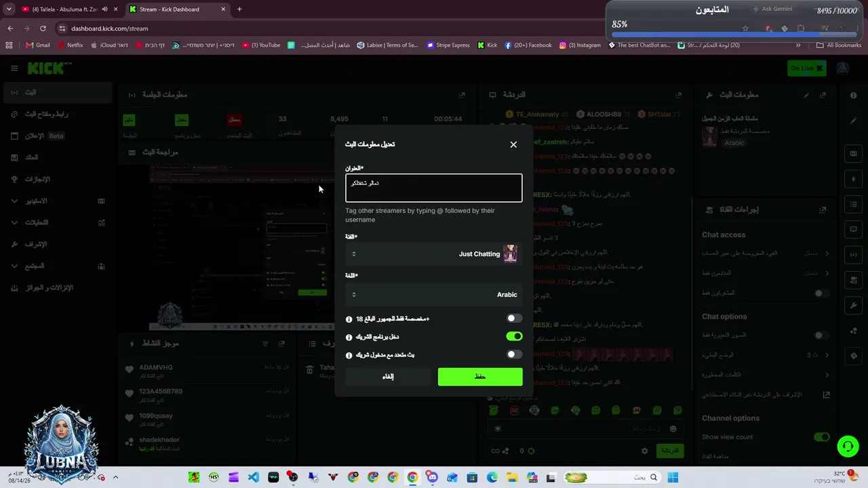This screenshot has height=488, width=868.
Task: Open Visual Studio Code from the taskbar
Action: [x=253, y=477]
